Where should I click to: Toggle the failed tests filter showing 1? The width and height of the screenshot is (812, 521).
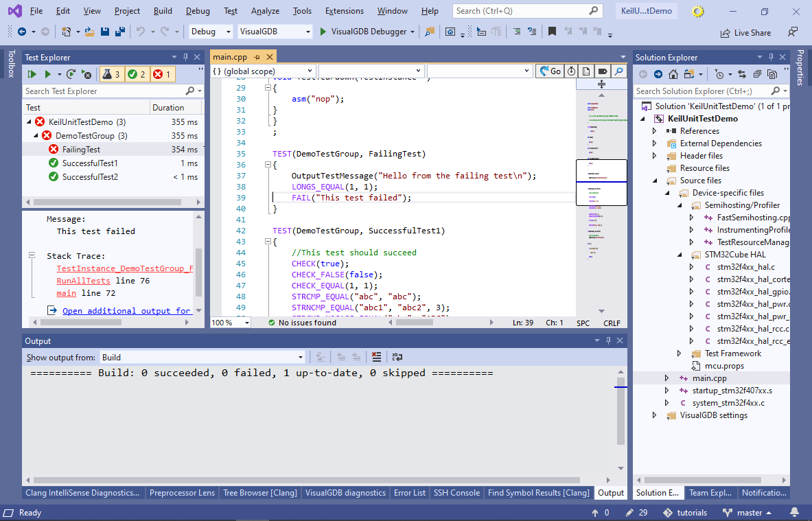163,75
